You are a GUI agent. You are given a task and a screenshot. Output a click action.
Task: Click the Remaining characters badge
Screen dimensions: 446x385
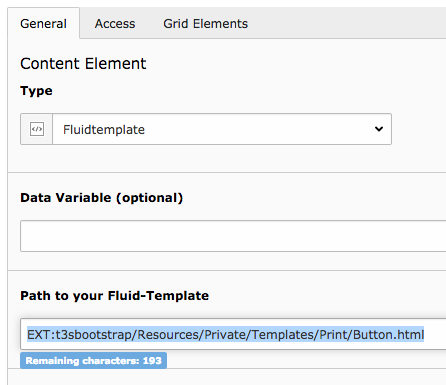93,361
